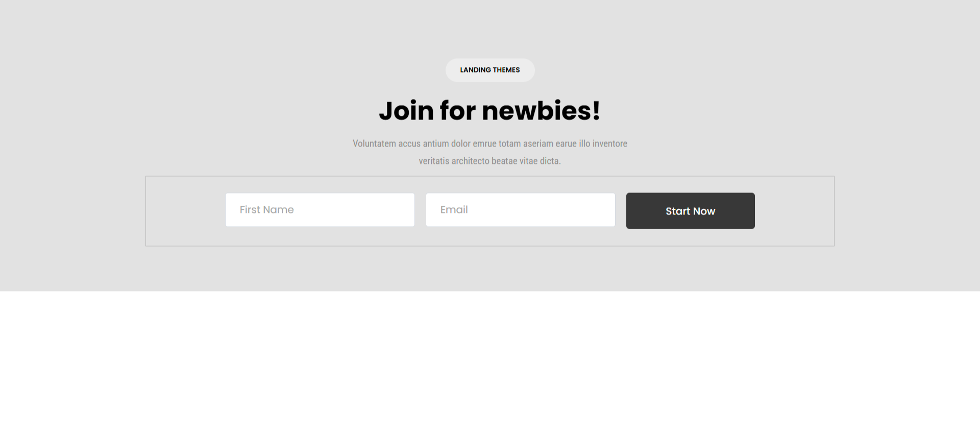The image size is (980, 438).
Task: Click the blank white area below the gray section
Action: pos(490,364)
